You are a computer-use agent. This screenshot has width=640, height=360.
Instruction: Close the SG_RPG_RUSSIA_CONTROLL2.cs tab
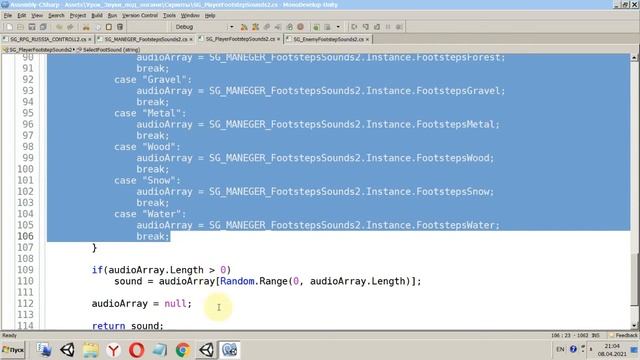90,39
